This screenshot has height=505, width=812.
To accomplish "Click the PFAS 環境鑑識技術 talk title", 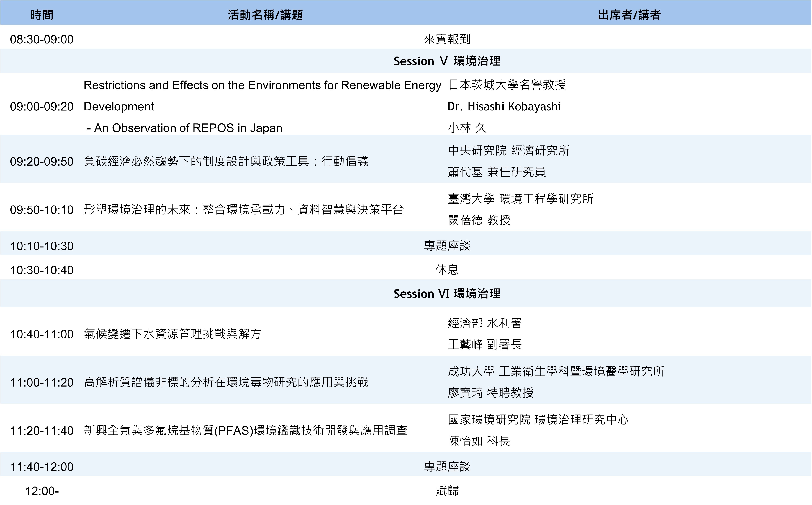I will click(x=245, y=431).
